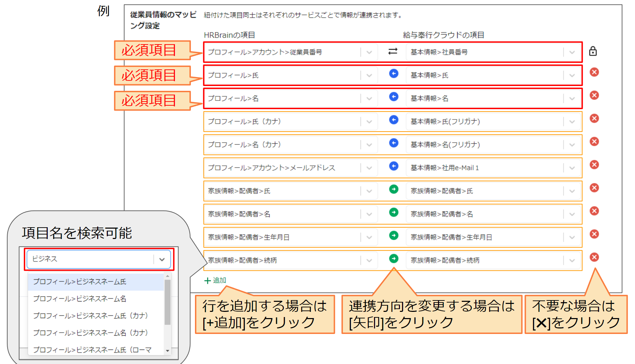
Task: Select option プロフィール>ビジネスネーム氏
Action: (x=95, y=282)
